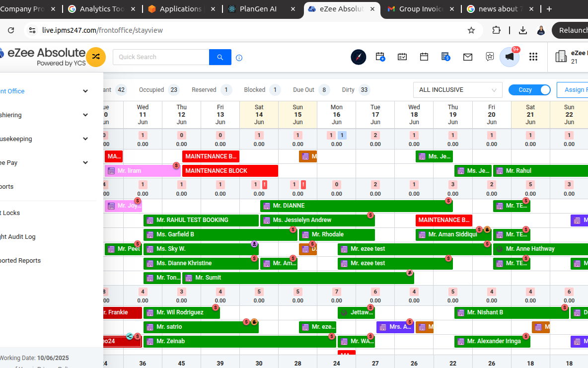Open the browser extensions puzzle icon
This screenshot has width=588, height=368.
pos(496,30)
